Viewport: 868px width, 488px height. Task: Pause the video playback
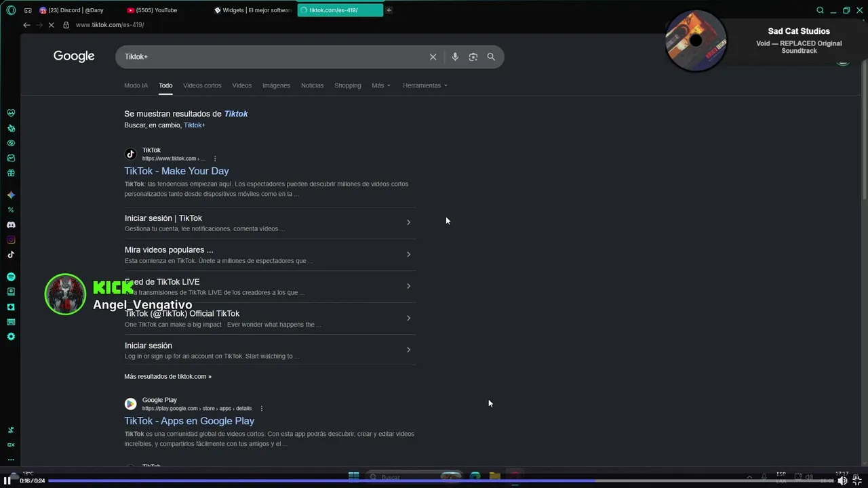click(x=7, y=481)
